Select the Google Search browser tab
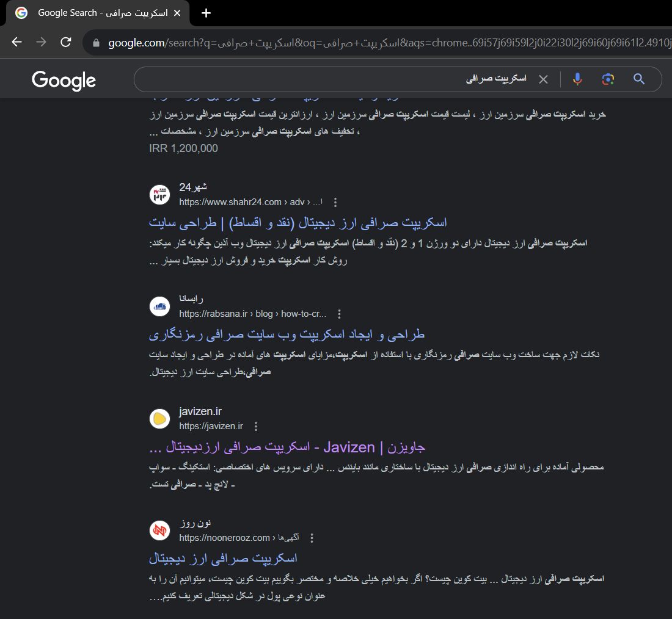 98,13
